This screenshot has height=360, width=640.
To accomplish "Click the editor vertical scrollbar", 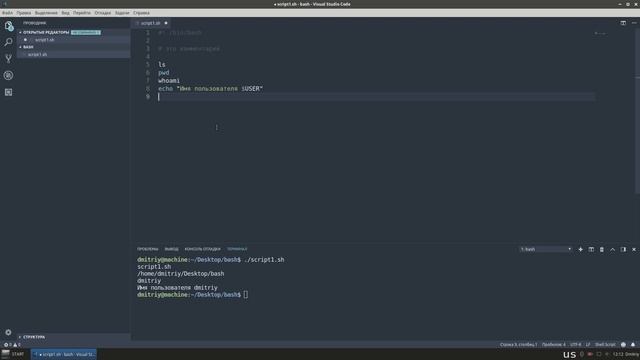I will tap(637, 112).
